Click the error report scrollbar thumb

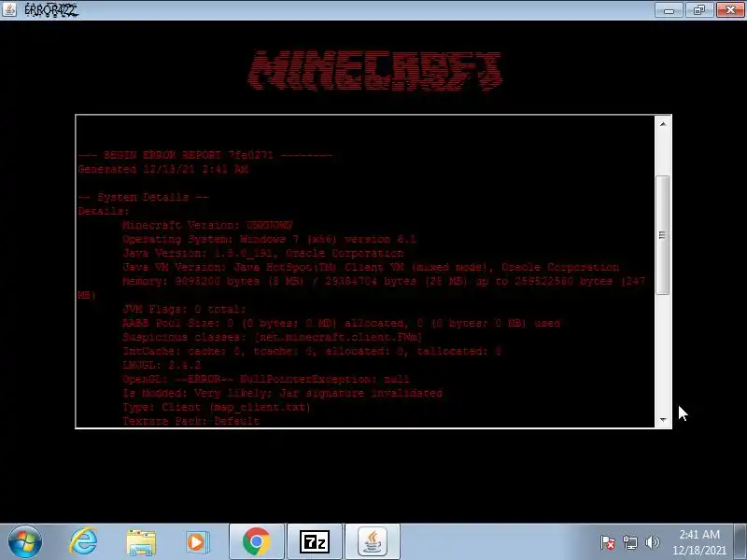pos(663,235)
